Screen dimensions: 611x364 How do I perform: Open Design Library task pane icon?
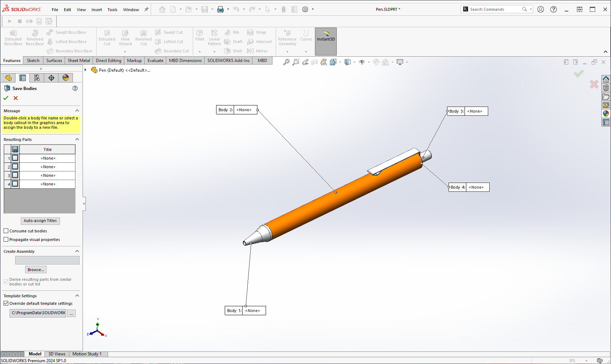[606, 88]
